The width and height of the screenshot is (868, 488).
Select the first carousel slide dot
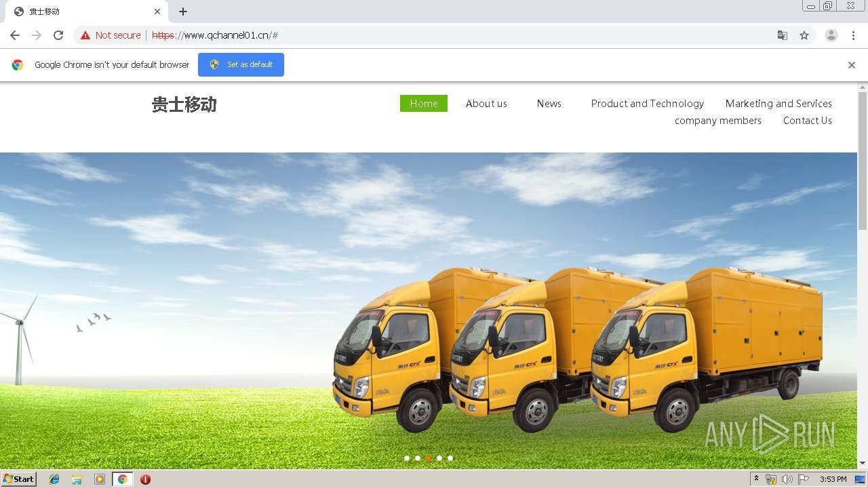[407, 458]
